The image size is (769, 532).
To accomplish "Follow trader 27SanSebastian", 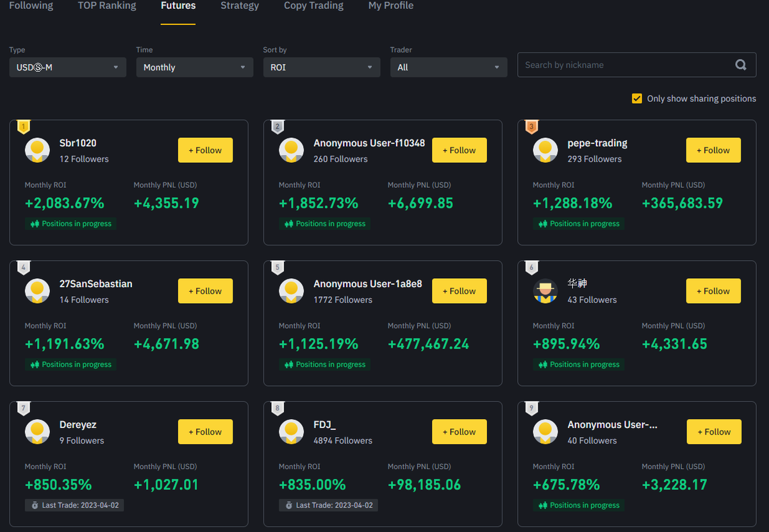I will point(205,291).
